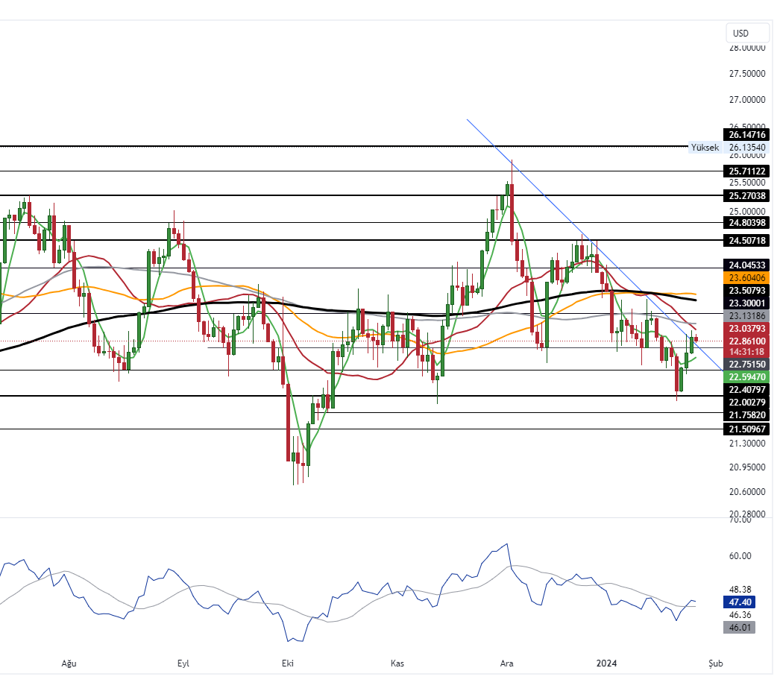Select Eki on the time axis
Viewport: 780px width, 700px height.
287,663
